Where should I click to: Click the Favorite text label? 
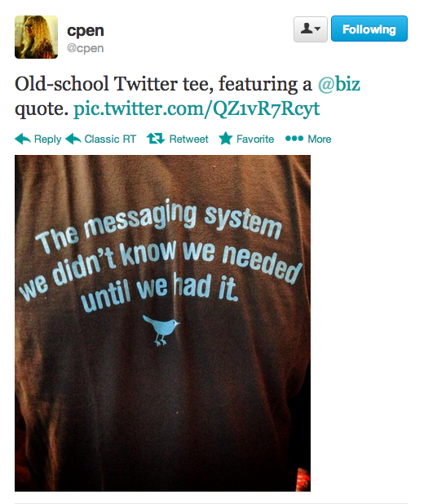click(x=255, y=139)
